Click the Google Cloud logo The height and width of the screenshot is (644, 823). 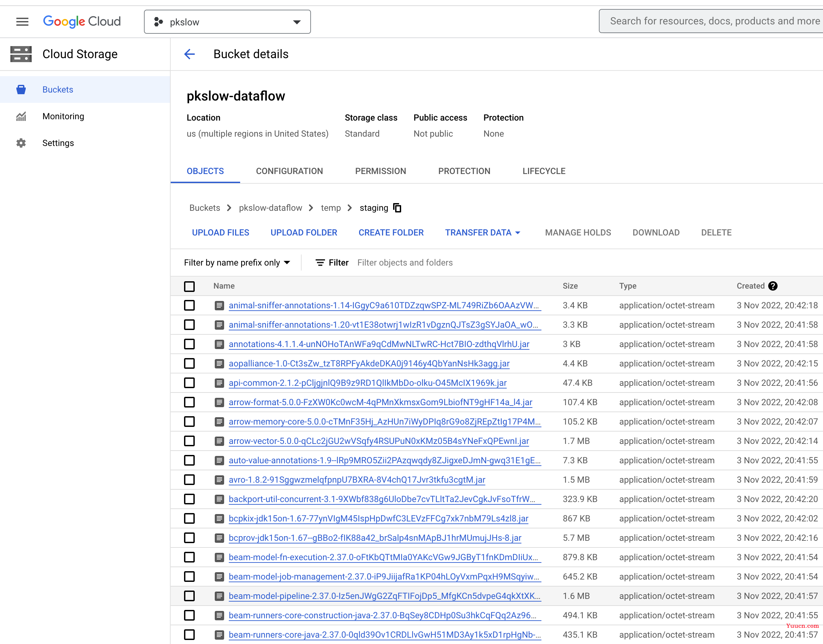82,21
